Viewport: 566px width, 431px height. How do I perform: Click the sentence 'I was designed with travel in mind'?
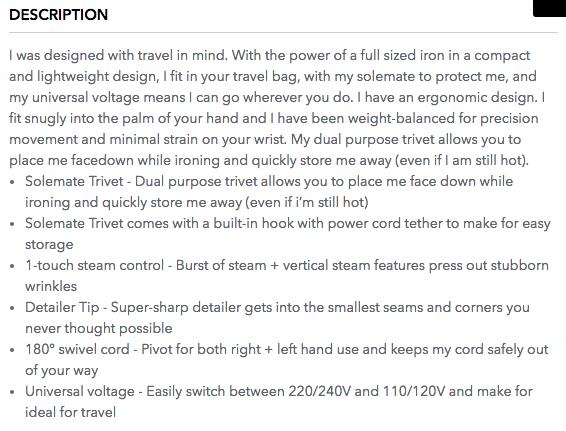(118, 55)
